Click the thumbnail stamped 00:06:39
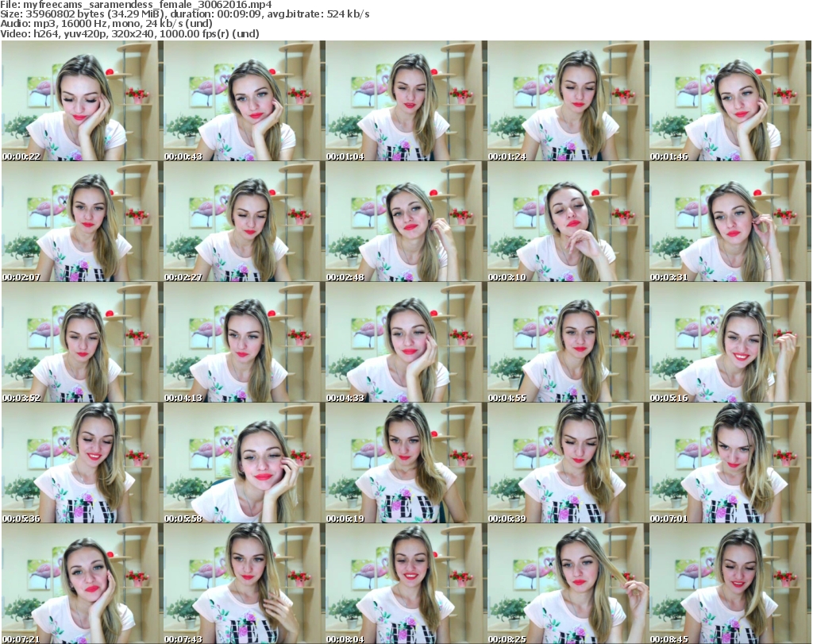This screenshot has width=813, height=644. point(568,463)
